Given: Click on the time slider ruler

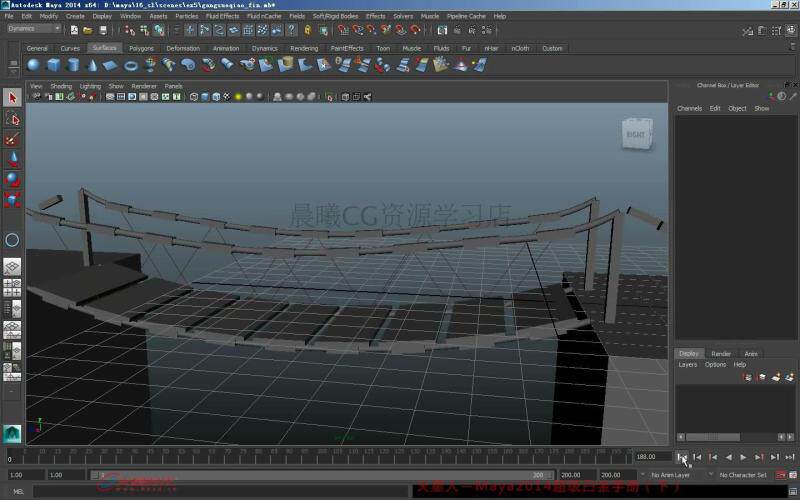Looking at the screenshot, I should click(319, 456).
